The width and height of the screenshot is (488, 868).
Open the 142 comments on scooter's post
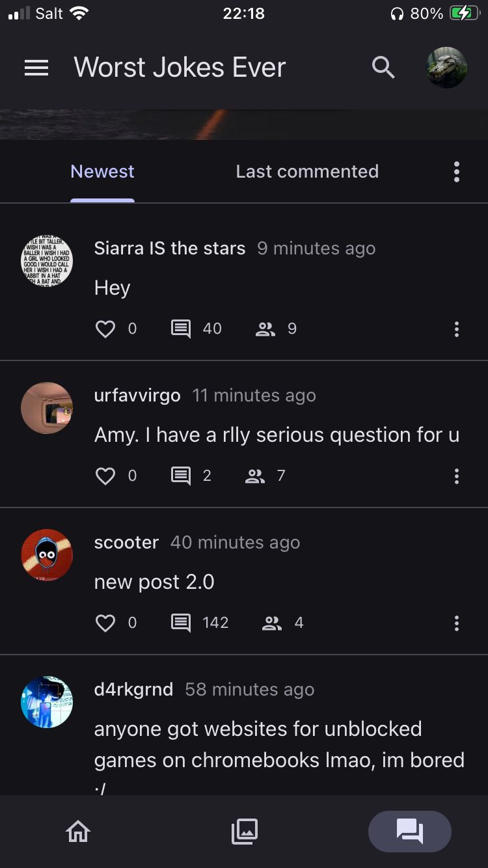click(x=181, y=623)
